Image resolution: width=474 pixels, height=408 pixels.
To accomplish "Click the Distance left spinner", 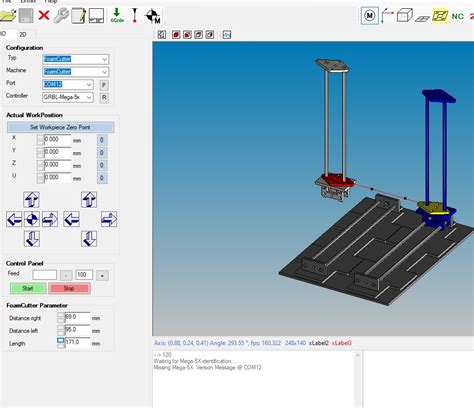I will point(61,330).
